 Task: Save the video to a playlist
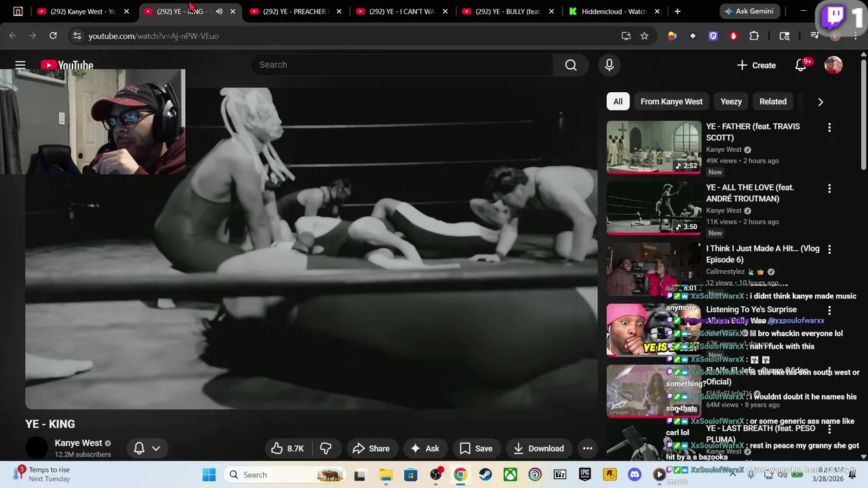476,448
